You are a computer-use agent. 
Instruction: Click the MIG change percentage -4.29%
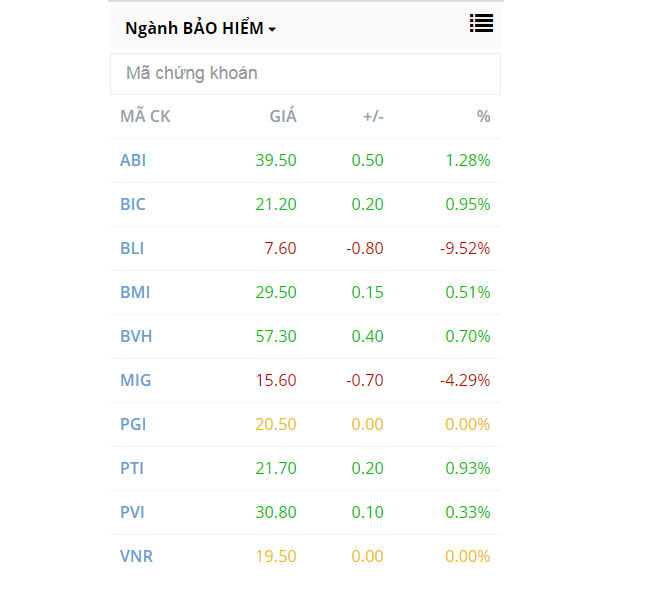pyautogui.click(x=465, y=380)
